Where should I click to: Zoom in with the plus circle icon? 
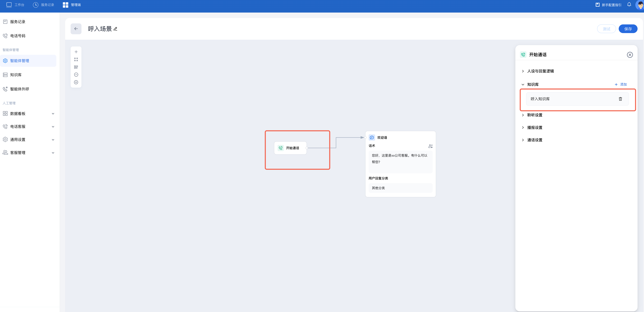coord(76,82)
